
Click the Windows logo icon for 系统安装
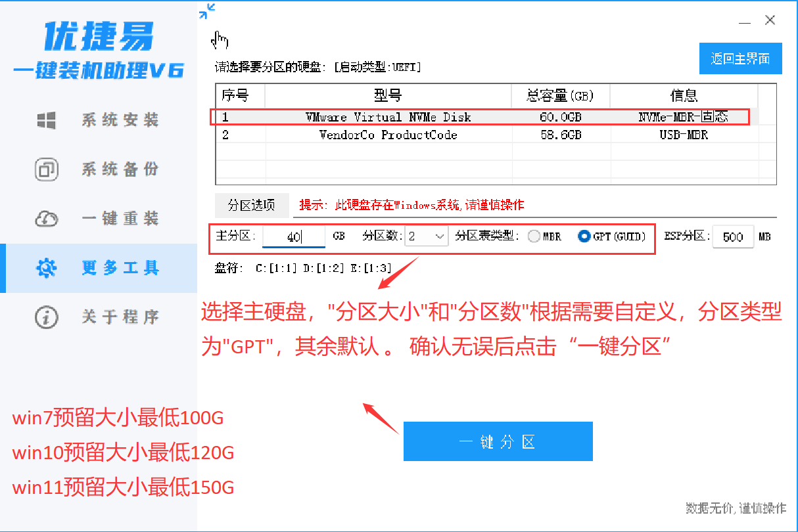46,121
